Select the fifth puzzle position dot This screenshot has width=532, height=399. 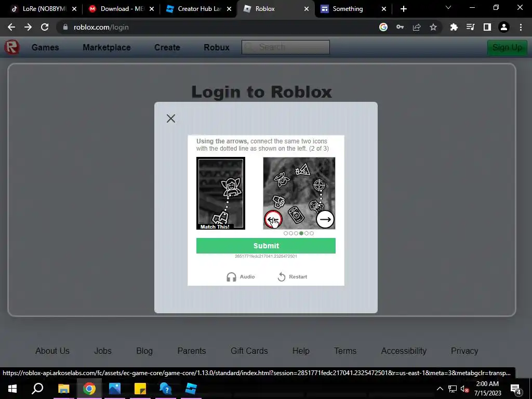307,233
